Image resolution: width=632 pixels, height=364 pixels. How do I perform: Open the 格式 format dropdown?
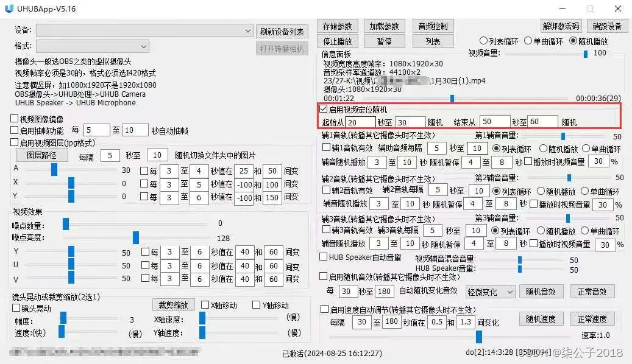(144, 46)
